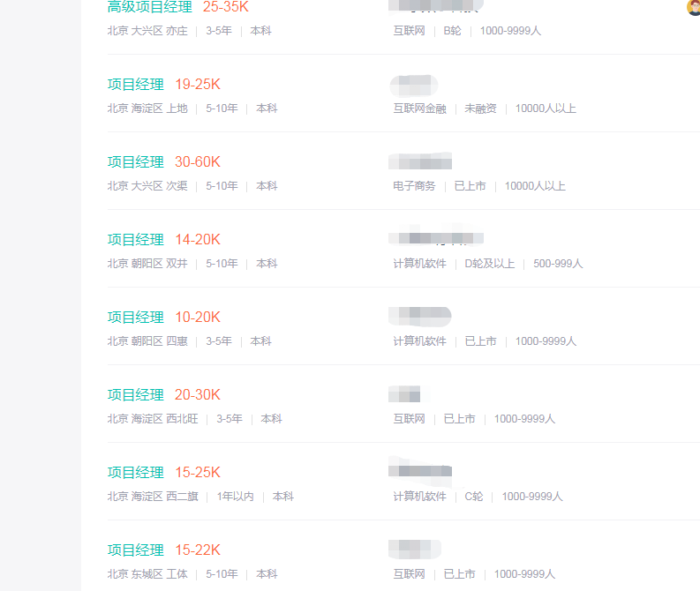Open the 项目经理 15-25K job listing
This screenshot has width=700, height=591.
(x=136, y=473)
